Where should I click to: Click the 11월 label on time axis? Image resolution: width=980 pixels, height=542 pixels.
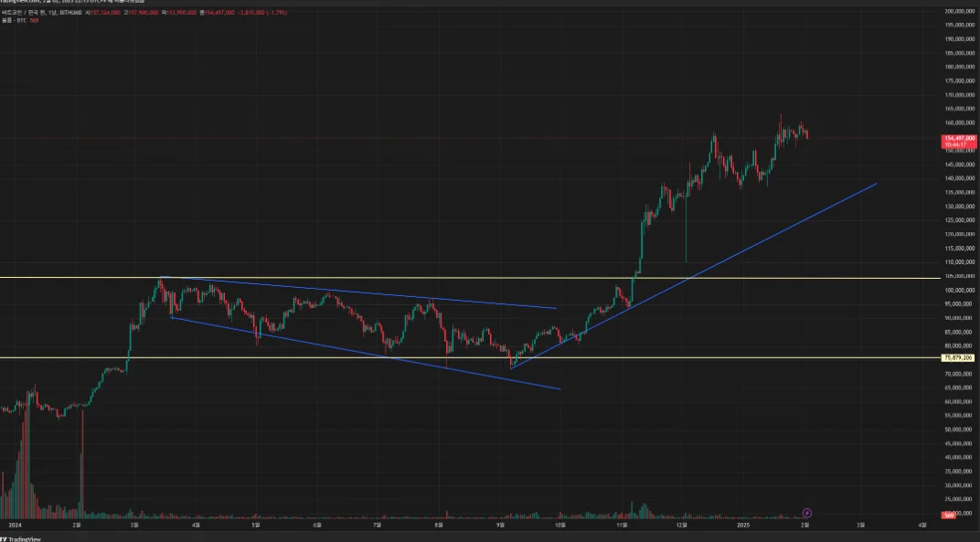point(622,526)
